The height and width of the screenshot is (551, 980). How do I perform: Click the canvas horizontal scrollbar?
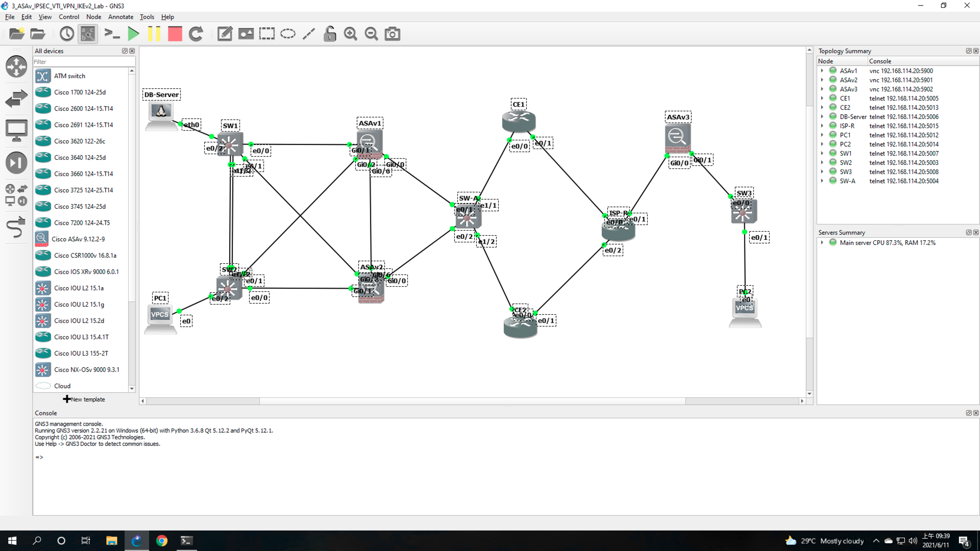[x=472, y=401]
